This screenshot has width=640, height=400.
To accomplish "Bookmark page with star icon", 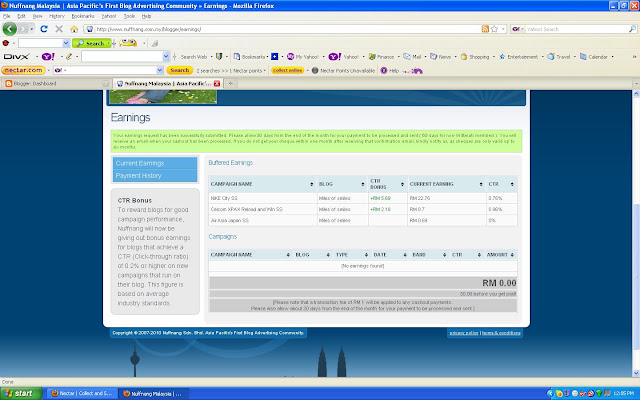I will click(x=495, y=29).
